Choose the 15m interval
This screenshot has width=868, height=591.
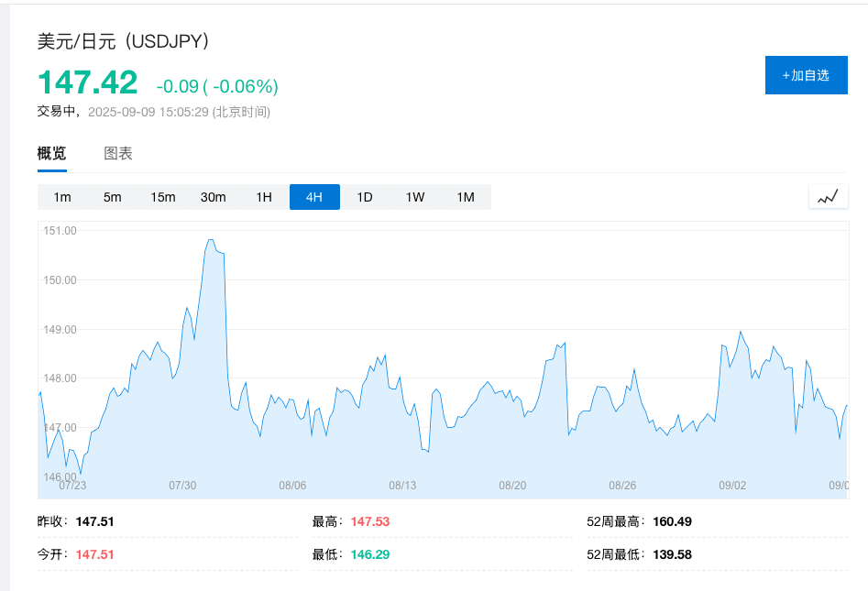point(163,197)
